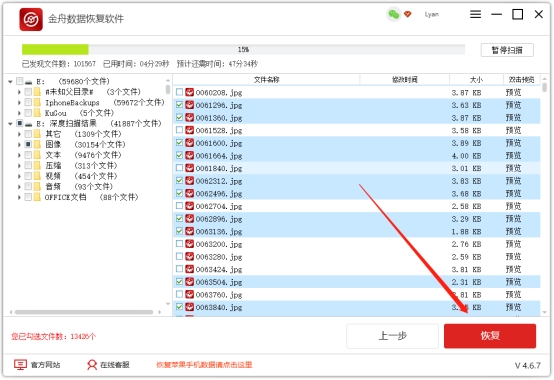Click drive icon of E: 深度扫描结果
Screen dimensions: 554x380
pyautogui.click(x=29, y=124)
